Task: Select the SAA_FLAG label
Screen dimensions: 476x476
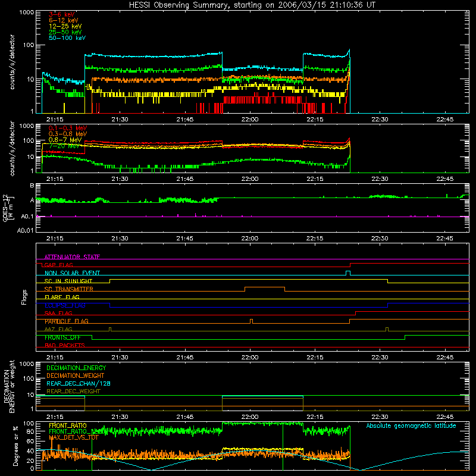Action: [x=58, y=313]
